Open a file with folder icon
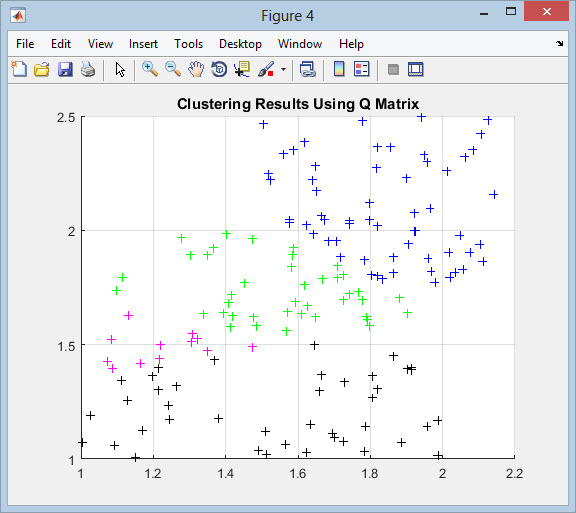Screen dimensions: 576x513 [42, 69]
